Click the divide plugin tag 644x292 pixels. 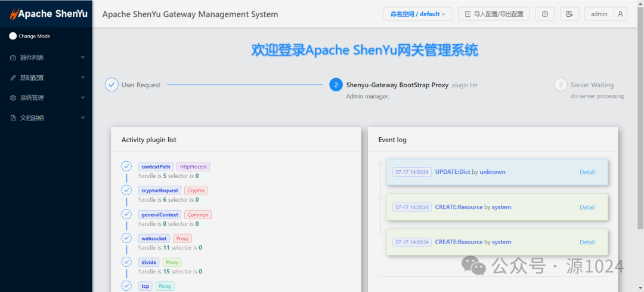(148, 262)
